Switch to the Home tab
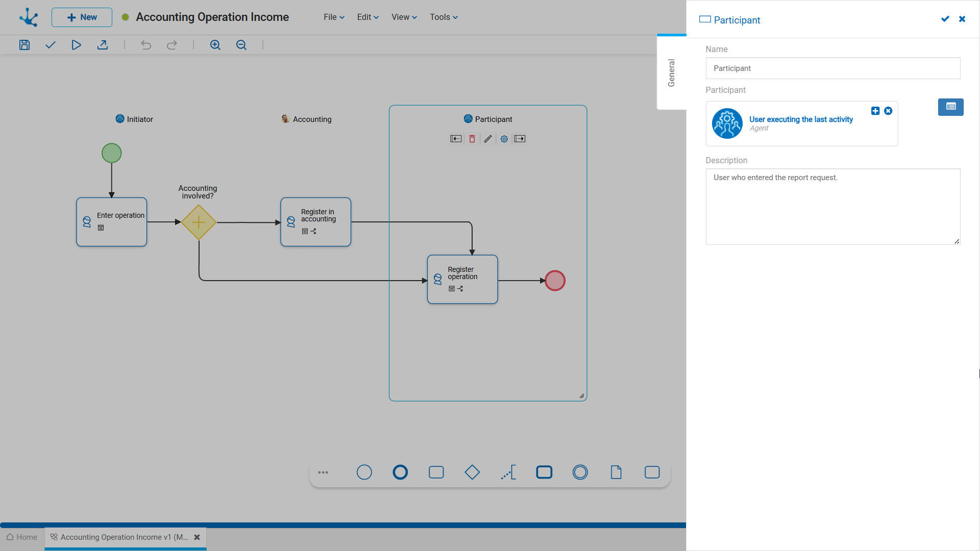The height and width of the screenshot is (551, 980). point(22,537)
